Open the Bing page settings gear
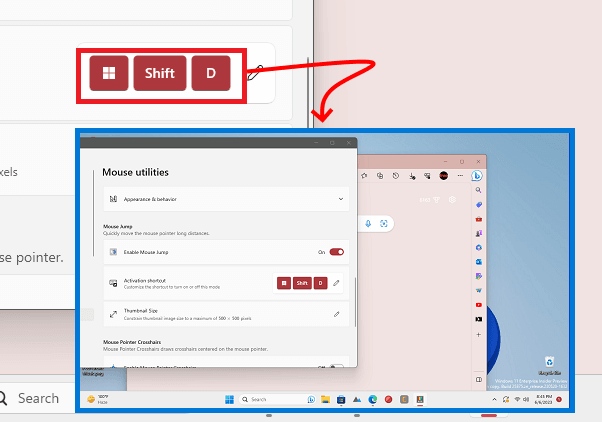Image resolution: width=602 pixels, height=422 pixels. [452, 200]
